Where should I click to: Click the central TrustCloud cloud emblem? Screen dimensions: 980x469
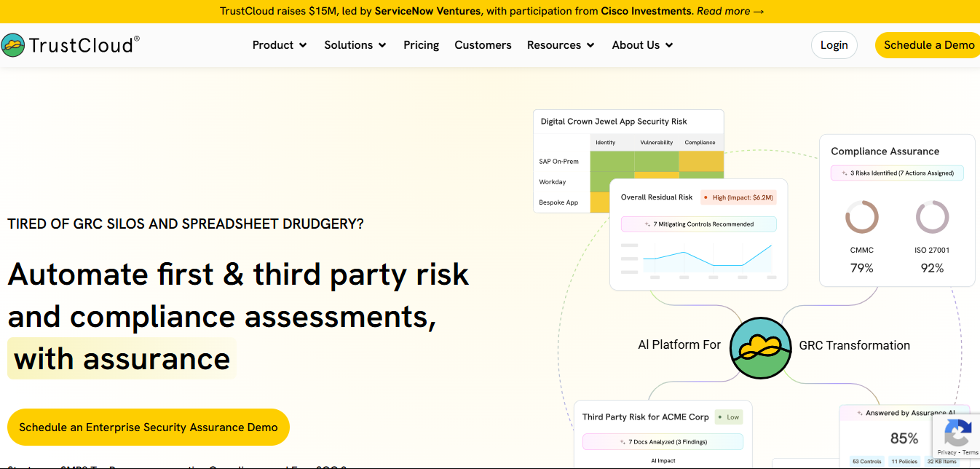pos(760,348)
